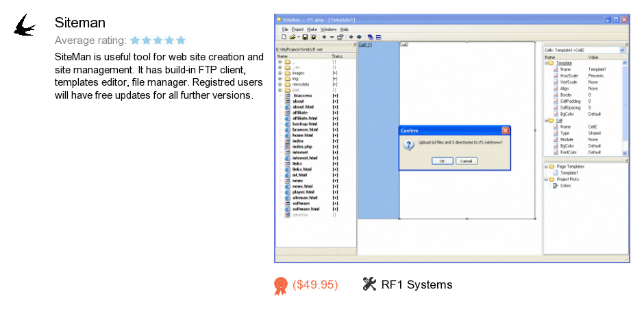Close the Confirm dialog with red X
The height and width of the screenshot is (316, 644).
506,131
